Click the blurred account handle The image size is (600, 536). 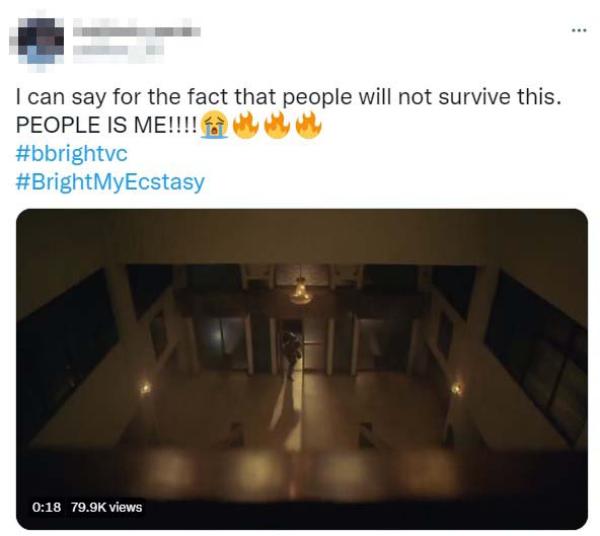(118, 50)
